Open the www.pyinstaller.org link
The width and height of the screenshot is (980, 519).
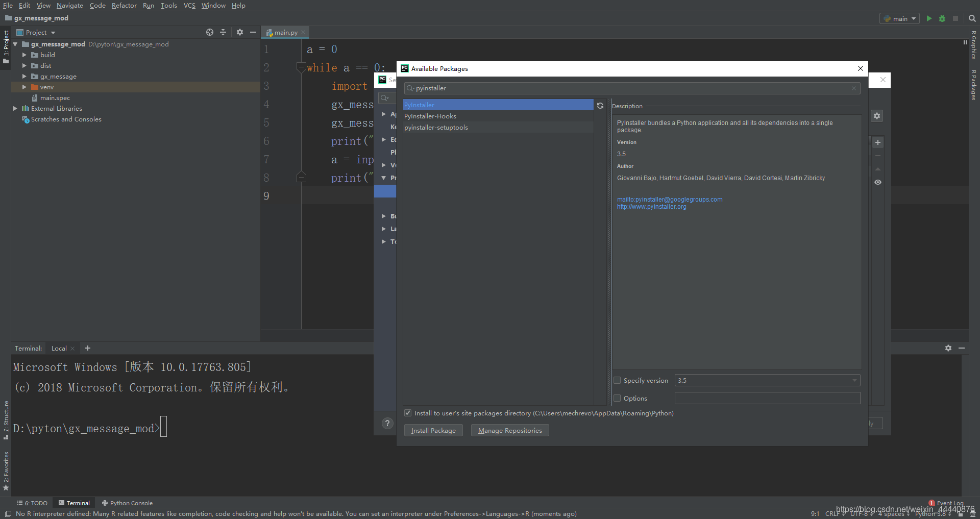(651, 207)
